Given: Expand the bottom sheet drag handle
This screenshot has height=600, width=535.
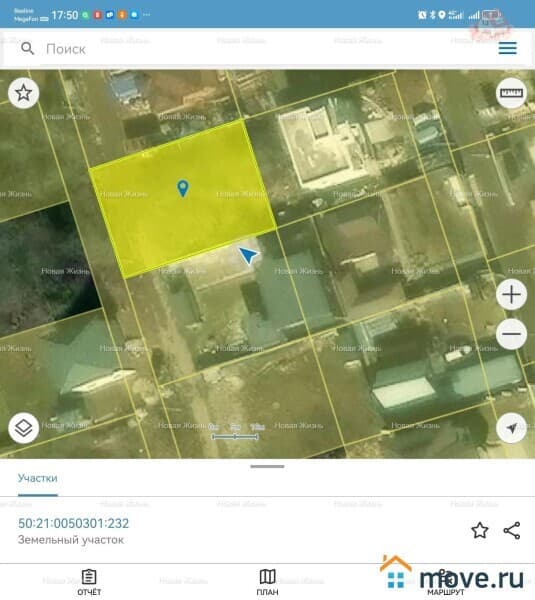Looking at the screenshot, I should click(267, 466).
